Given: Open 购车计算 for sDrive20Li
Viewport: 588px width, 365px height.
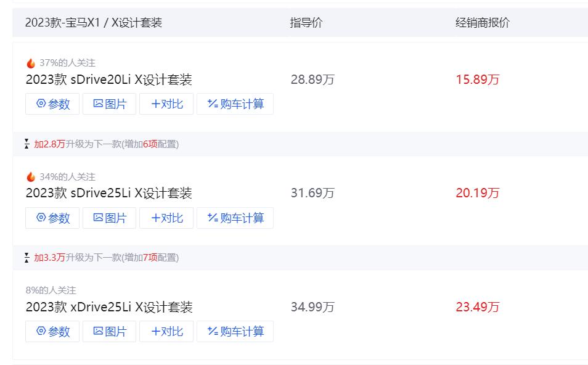Looking at the screenshot, I should coord(235,104).
